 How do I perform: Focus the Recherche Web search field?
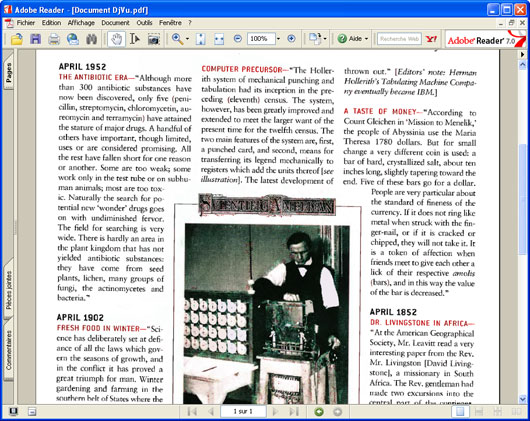[399, 39]
